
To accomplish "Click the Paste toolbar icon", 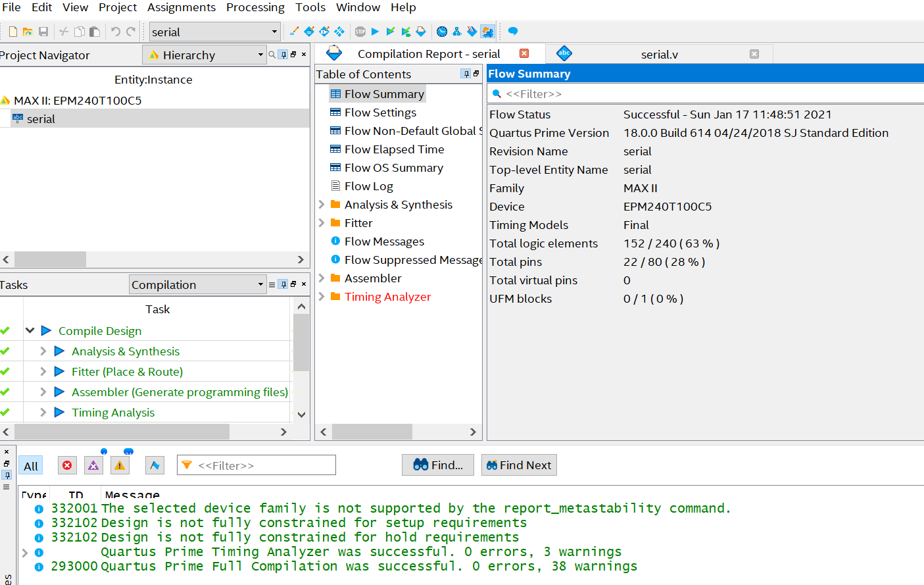I will click(x=95, y=32).
